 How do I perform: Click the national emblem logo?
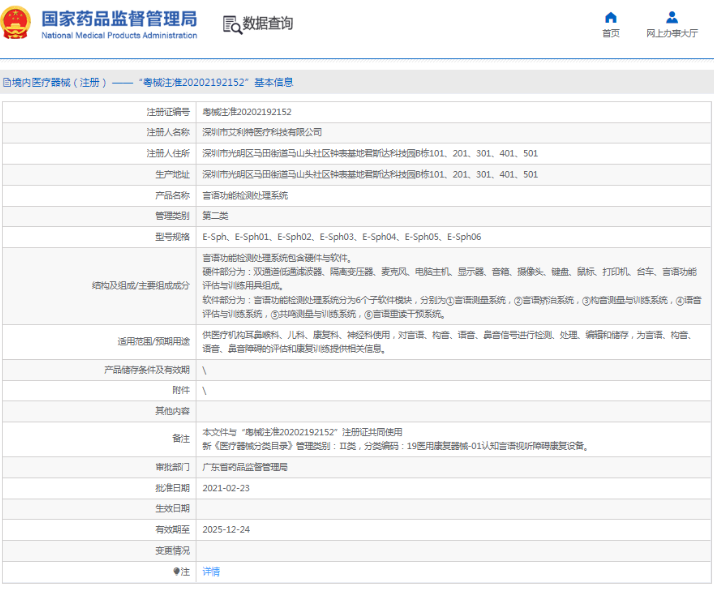click(x=16, y=22)
